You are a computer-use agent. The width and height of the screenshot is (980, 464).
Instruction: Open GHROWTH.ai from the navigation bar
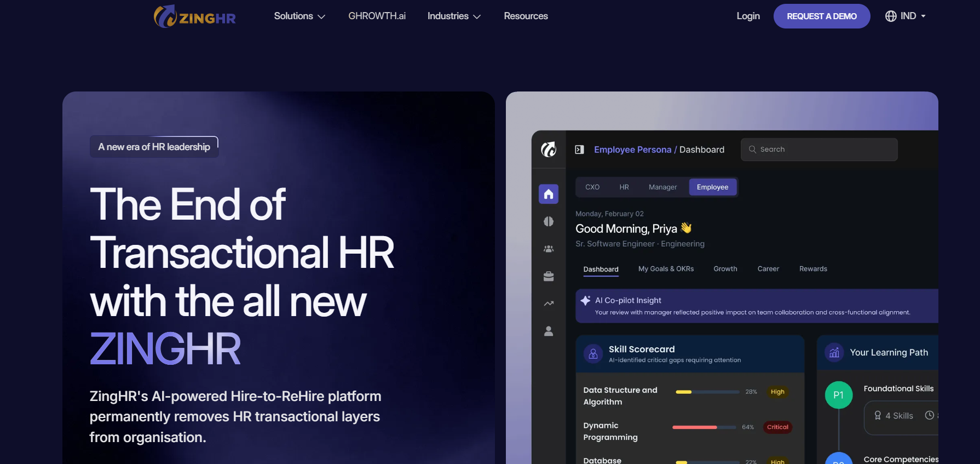pos(377,16)
